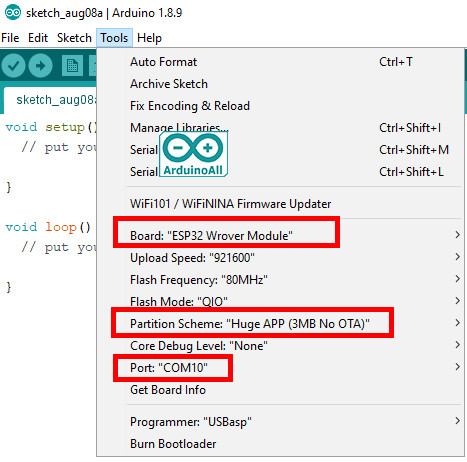This screenshot has width=467, height=462.
Task: Click the Upload arrow toolbar icon
Action: (40, 66)
